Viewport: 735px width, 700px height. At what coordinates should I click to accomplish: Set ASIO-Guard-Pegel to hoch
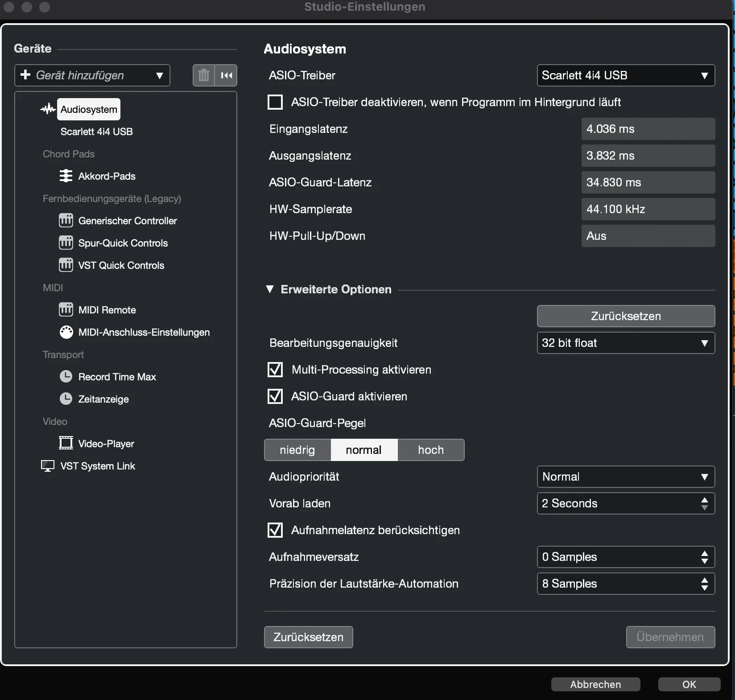(431, 450)
